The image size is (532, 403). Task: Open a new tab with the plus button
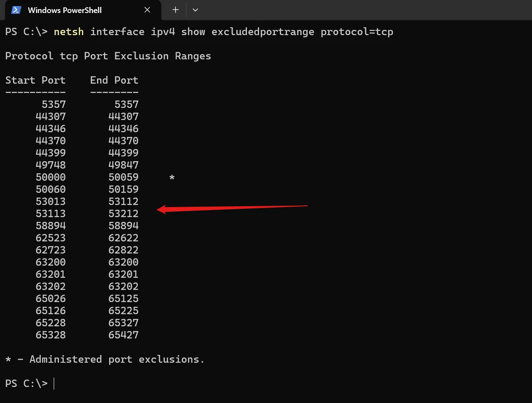click(175, 10)
